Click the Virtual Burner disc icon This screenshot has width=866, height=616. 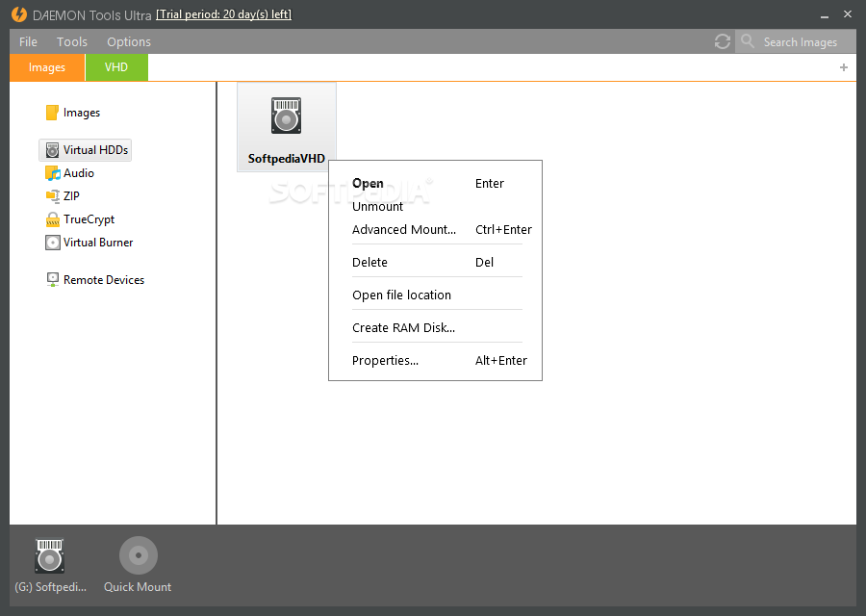(53, 243)
